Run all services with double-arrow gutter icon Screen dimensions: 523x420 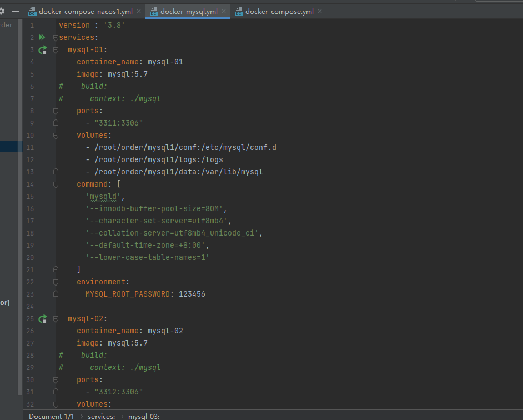(42, 37)
